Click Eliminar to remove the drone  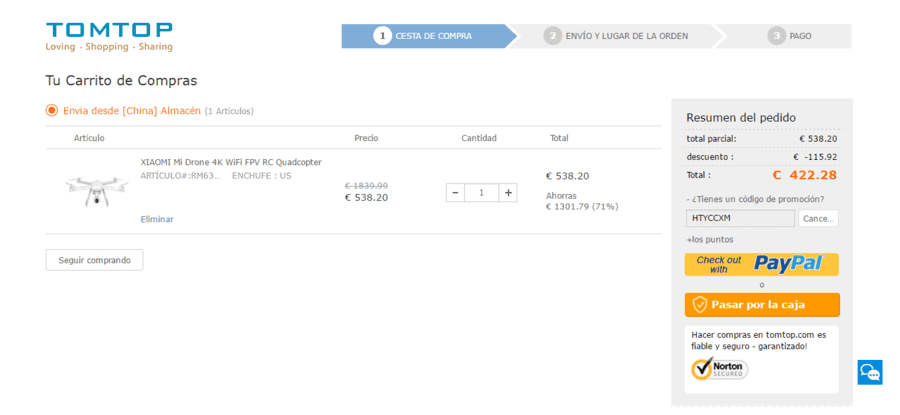click(157, 219)
